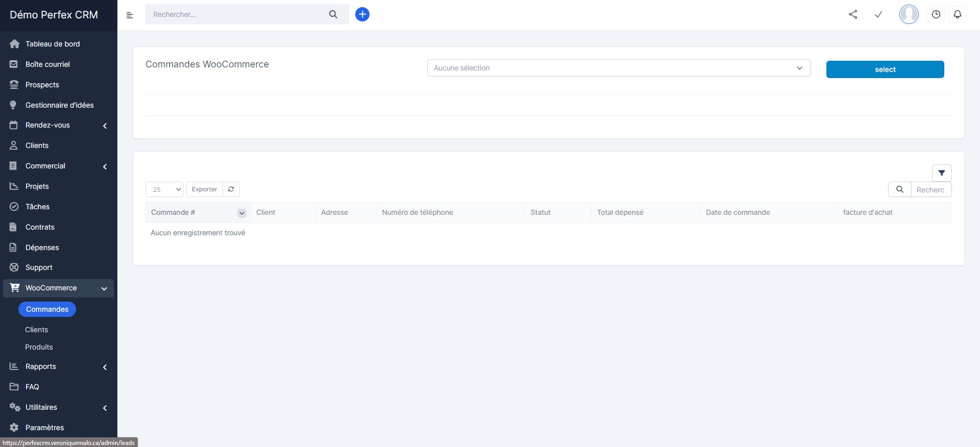Click the blue plus quick-create button

362,14
